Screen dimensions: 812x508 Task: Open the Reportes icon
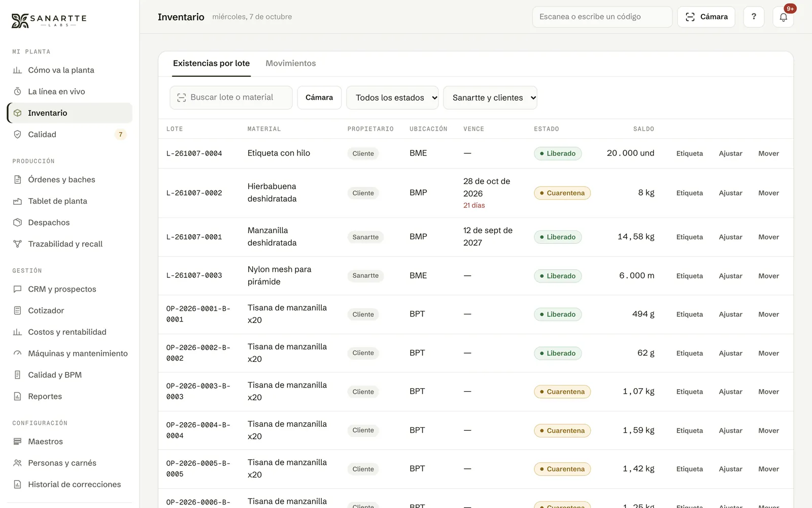pyautogui.click(x=17, y=396)
